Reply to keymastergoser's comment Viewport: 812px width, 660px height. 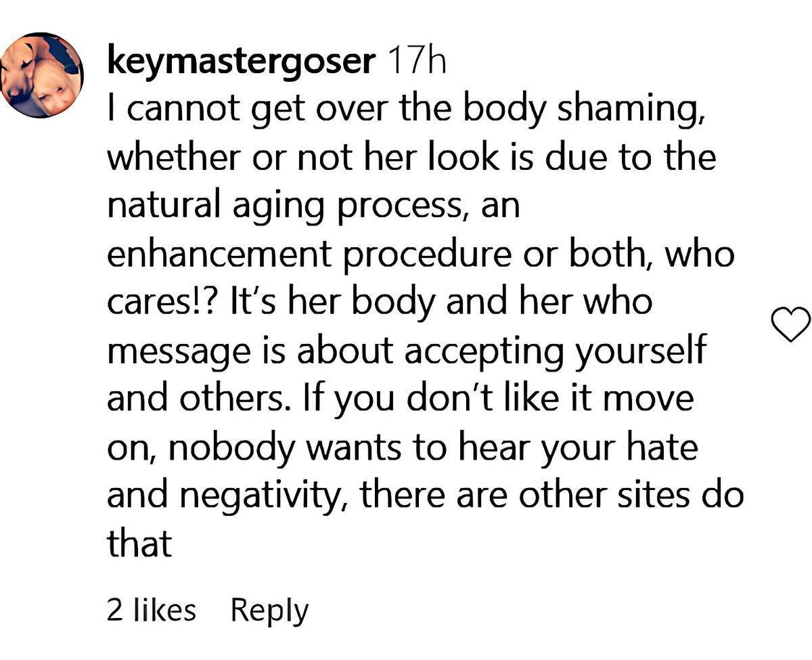coord(269,611)
